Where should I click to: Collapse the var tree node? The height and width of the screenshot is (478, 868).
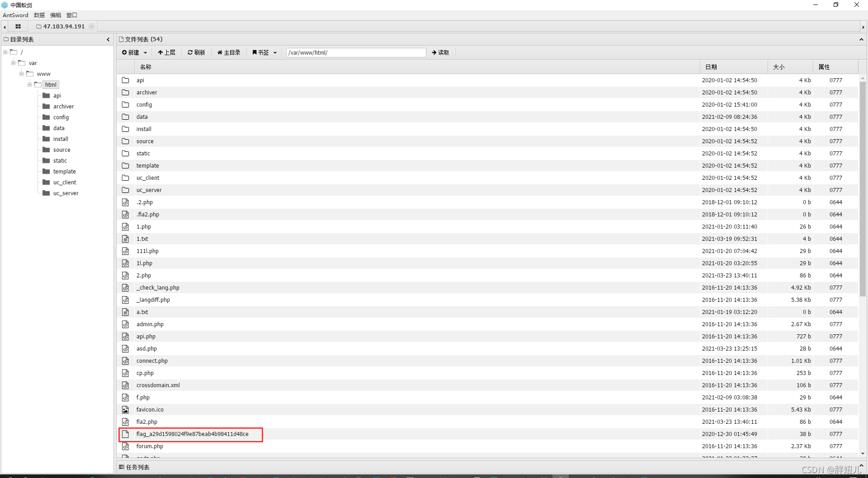tap(14, 63)
